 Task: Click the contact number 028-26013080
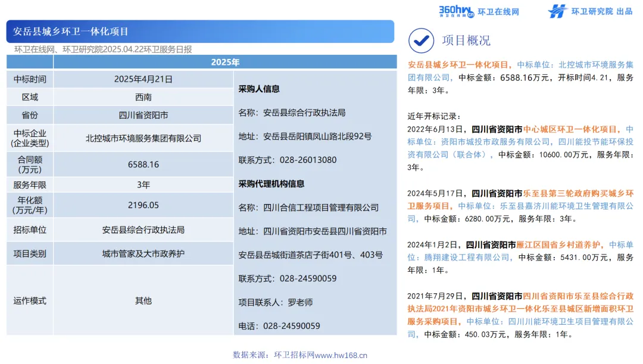(x=308, y=160)
